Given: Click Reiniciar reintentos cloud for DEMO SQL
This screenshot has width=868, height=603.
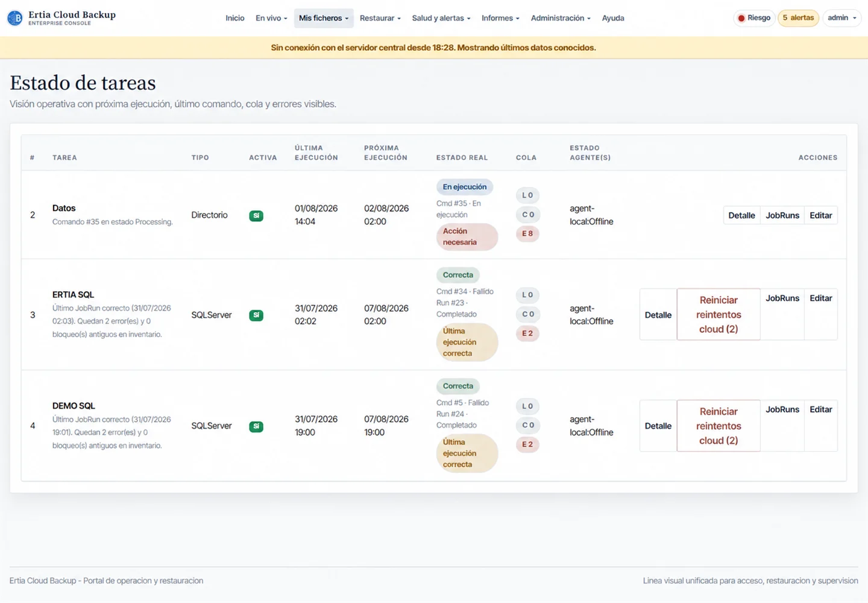Looking at the screenshot, I should pyautogui.click(x=719, y=426).
